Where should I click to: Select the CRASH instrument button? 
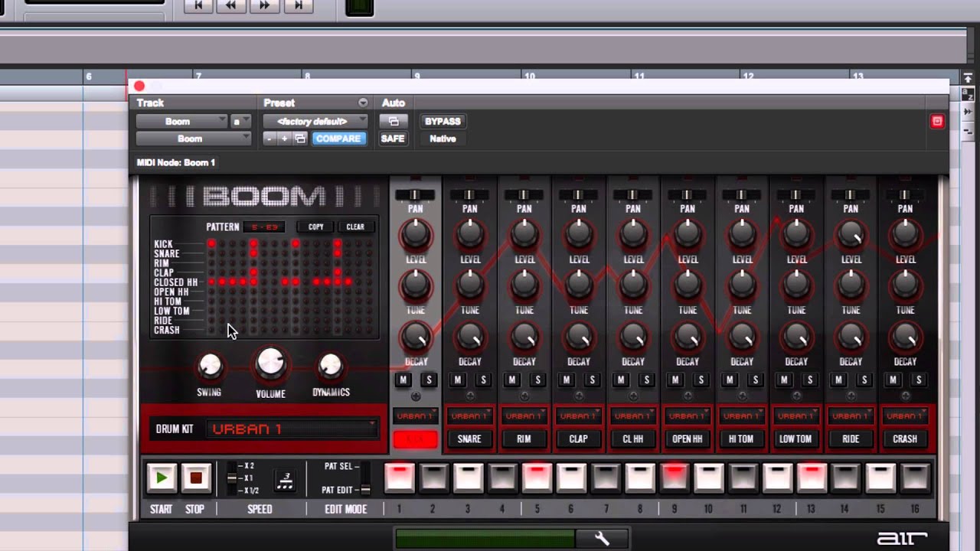[905, 439]
